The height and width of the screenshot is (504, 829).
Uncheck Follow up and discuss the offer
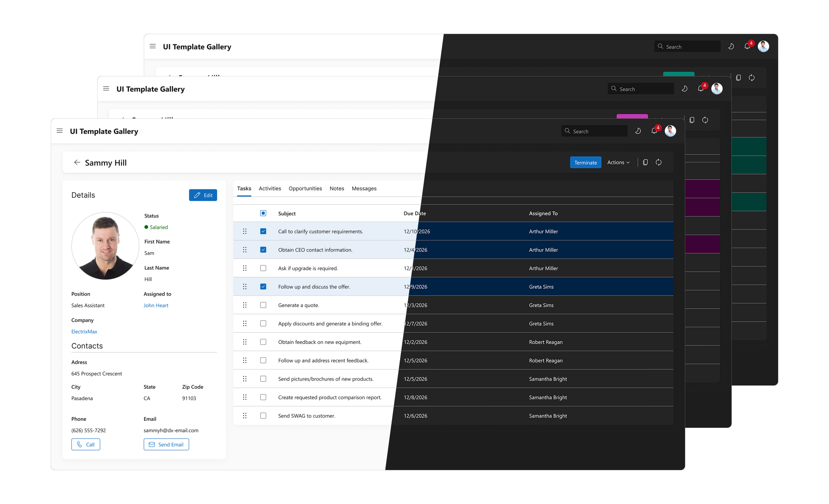tap(263, 287)
